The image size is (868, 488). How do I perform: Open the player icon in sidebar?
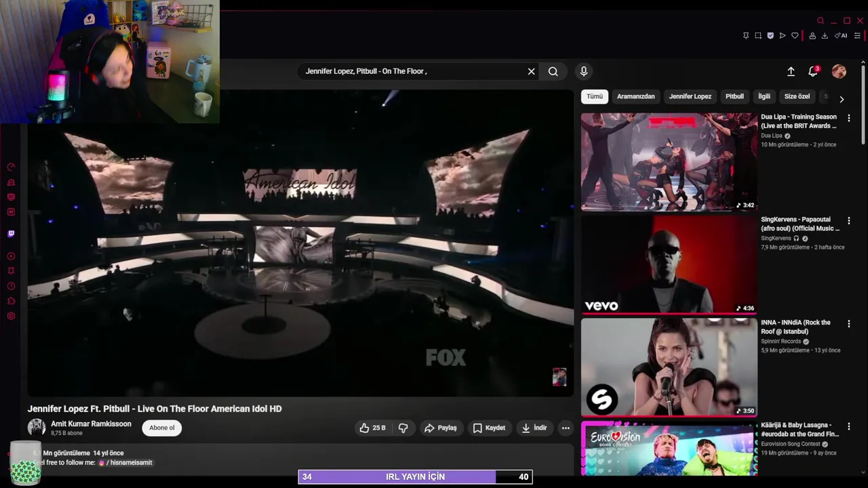point(11,256)
